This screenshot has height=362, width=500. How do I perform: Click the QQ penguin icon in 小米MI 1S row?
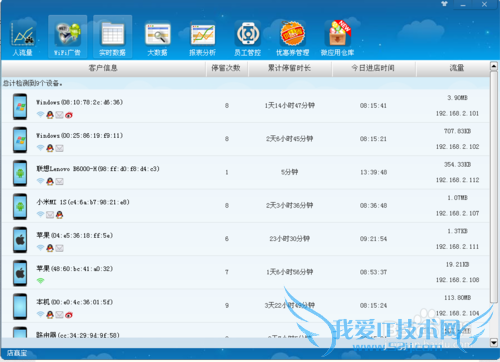pos(59,215)
